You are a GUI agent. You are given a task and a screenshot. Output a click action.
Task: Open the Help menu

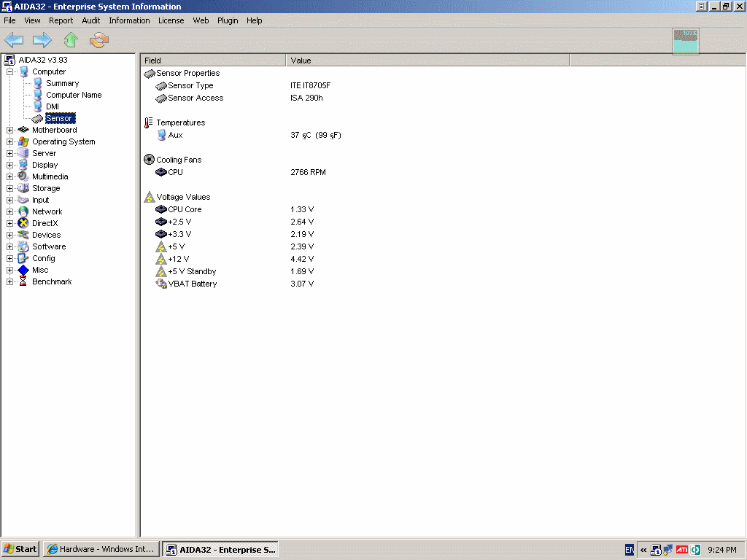pos(255,20)
